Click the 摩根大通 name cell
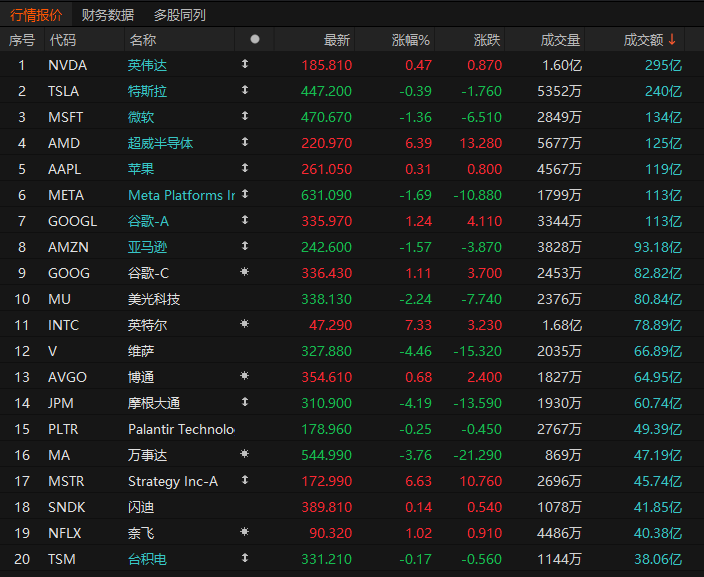The height and width of the screenshot is (577, 704). tap(154, 404)
